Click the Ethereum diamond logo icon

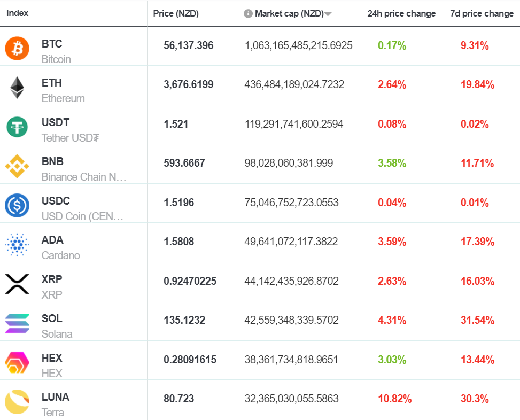pyautogui.click(x=17, y=88)
